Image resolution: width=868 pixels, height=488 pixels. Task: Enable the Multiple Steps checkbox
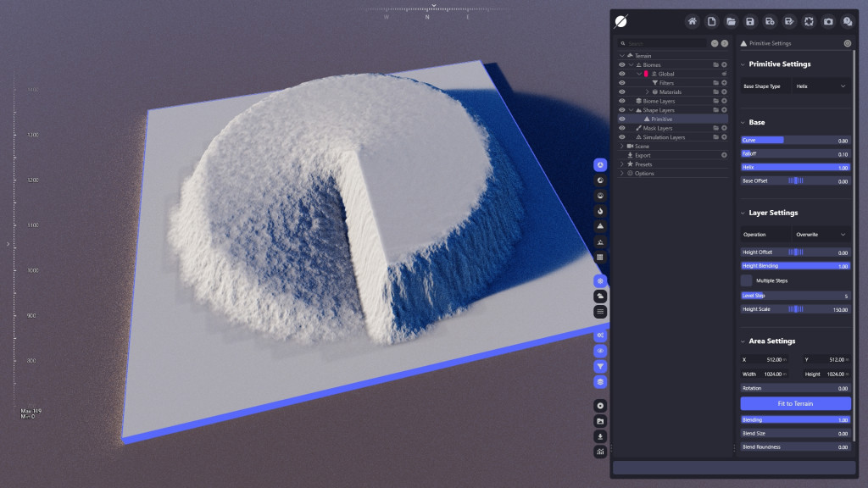[x=746, y=280]
